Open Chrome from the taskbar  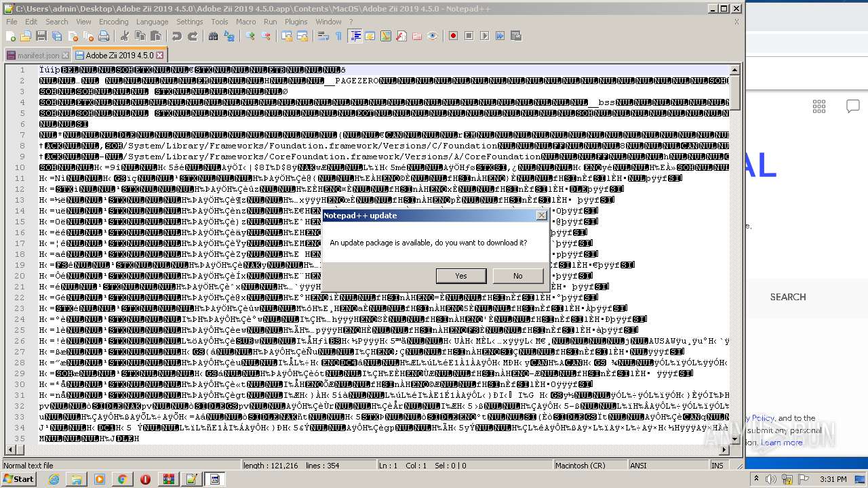coord(123,479)
